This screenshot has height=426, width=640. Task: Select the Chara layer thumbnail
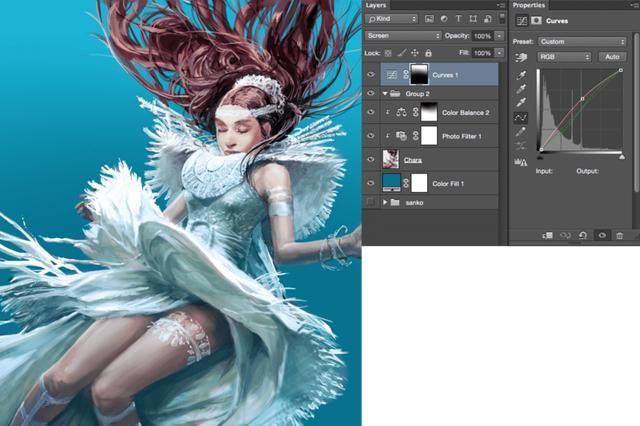(x=391, y=160)
